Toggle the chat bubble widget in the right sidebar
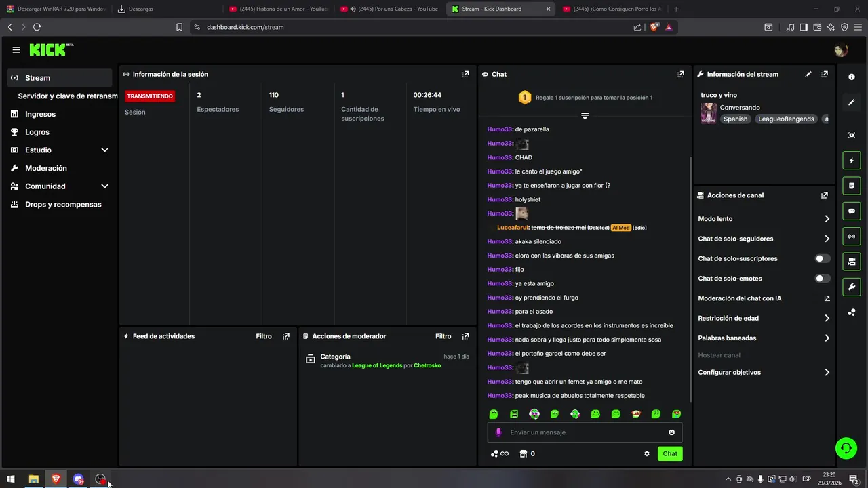Viewport: 868px width, 488px height. [852, 211]
